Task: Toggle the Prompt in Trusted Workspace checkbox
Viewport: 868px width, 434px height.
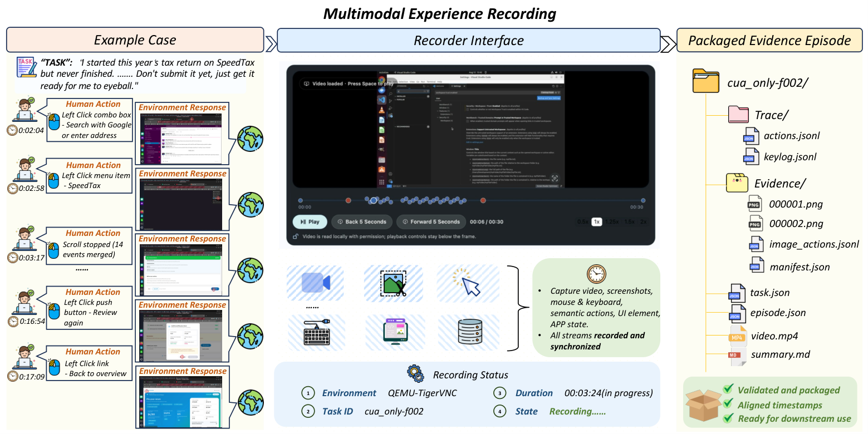Action: (x=468, y=121)
